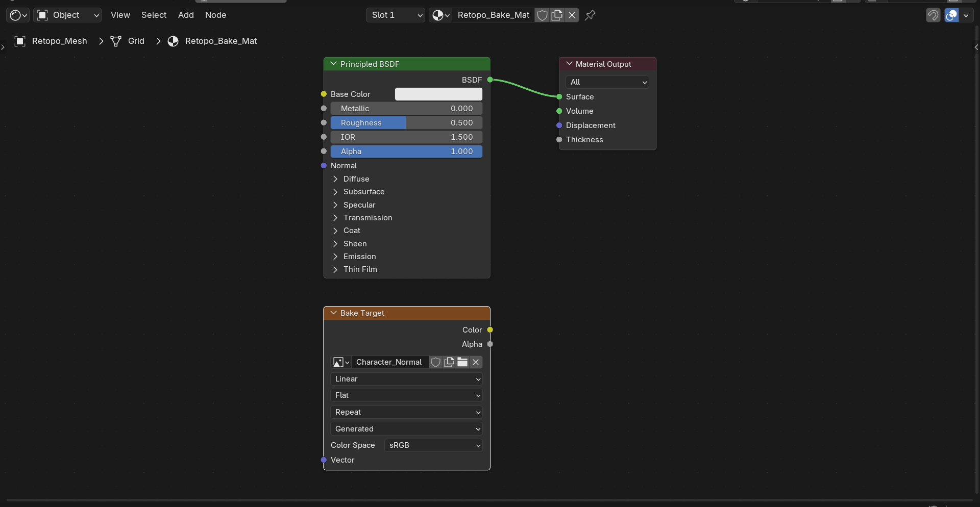Screen dimensions: 980x507
Task: Click the Bake Target Color output socket
Action: (490, 330)
